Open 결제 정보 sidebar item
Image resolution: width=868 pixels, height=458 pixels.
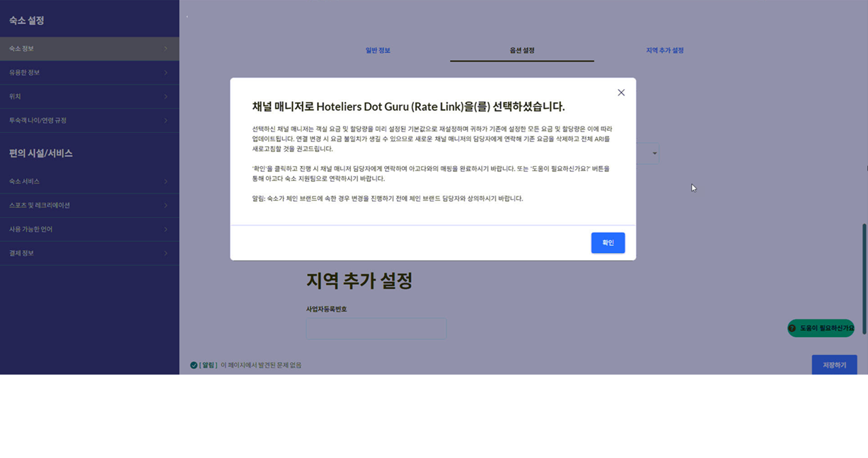pyautogui.click(x=89, y=253)
